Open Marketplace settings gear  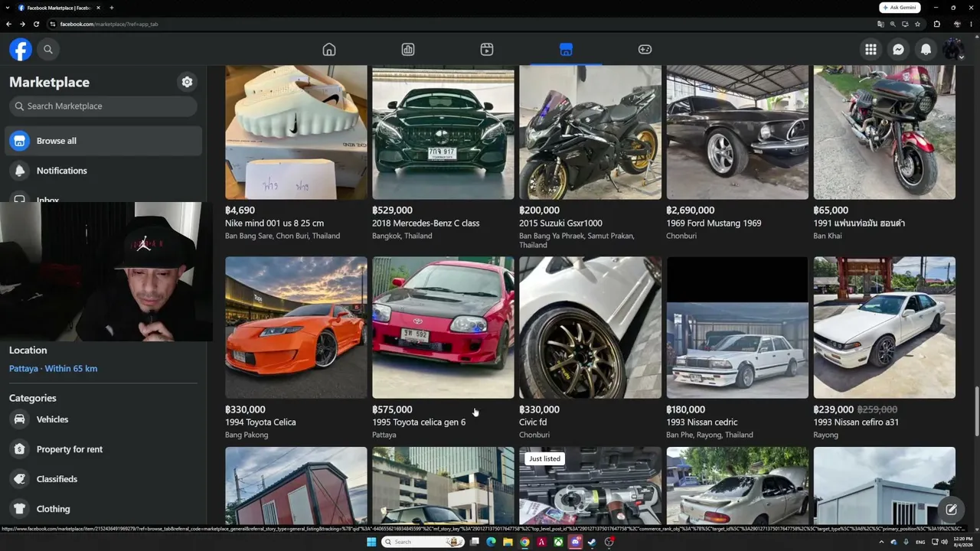187,82
